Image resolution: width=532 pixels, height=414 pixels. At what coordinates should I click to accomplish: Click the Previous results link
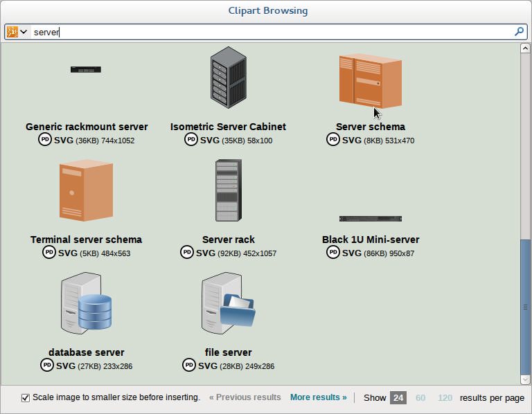point(245,397)
